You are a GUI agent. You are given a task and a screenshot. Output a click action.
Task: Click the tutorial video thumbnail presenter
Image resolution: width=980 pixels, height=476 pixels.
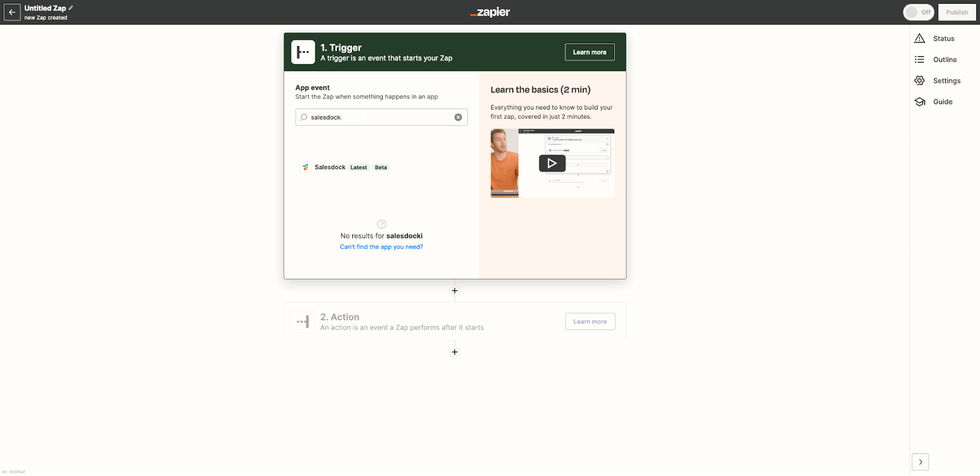click(505, 163)
